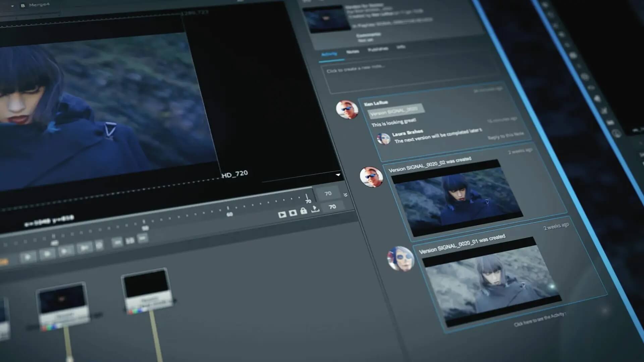Open the SIGNAL_0020_02 version thumbnail

pos(458,198)
